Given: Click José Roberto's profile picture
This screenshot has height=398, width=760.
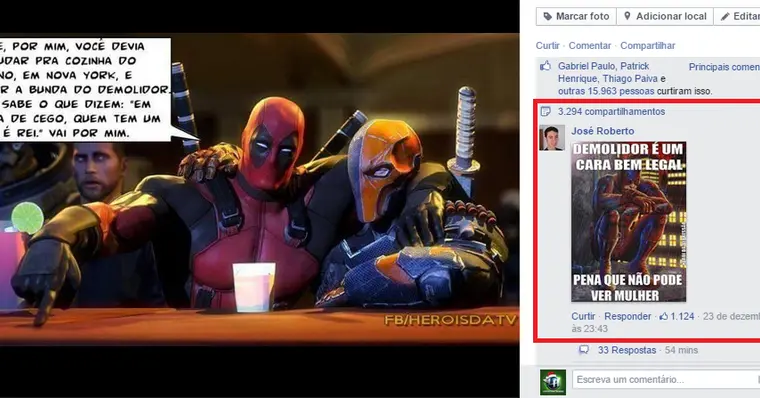Looking at the screenshot, I should [552, 138].
